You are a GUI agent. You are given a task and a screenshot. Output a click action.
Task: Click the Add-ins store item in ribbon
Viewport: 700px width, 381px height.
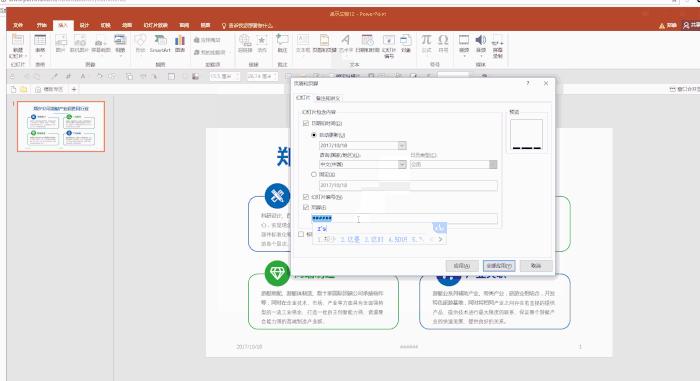pyautogui.click(x=208, y=40)
